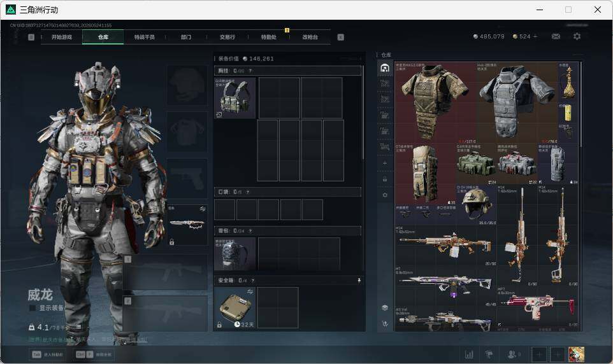Select the 仓库 tab

(103, 37)
